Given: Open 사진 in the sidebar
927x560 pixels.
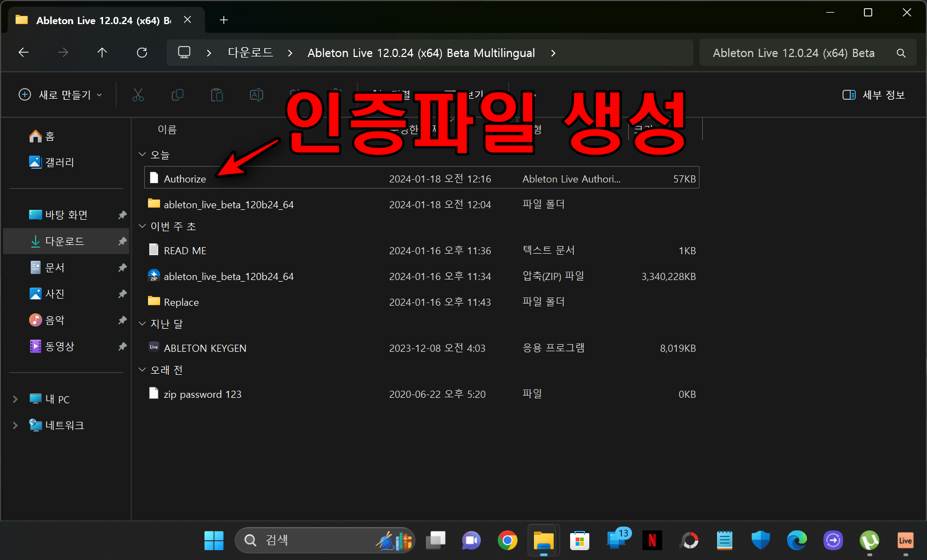Looking at the screenshot, I should (47, 294).
